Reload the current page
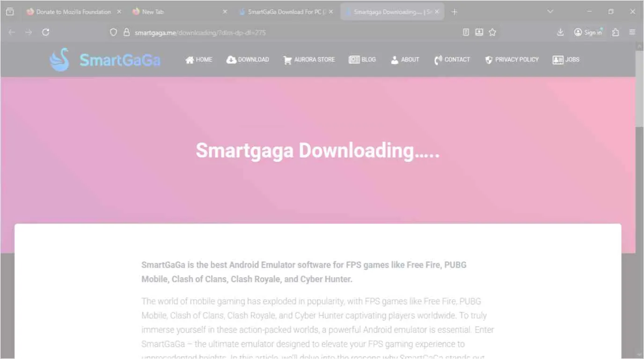Image resolution: width=644 pixels, height=359 pixels. pos(45,32)
